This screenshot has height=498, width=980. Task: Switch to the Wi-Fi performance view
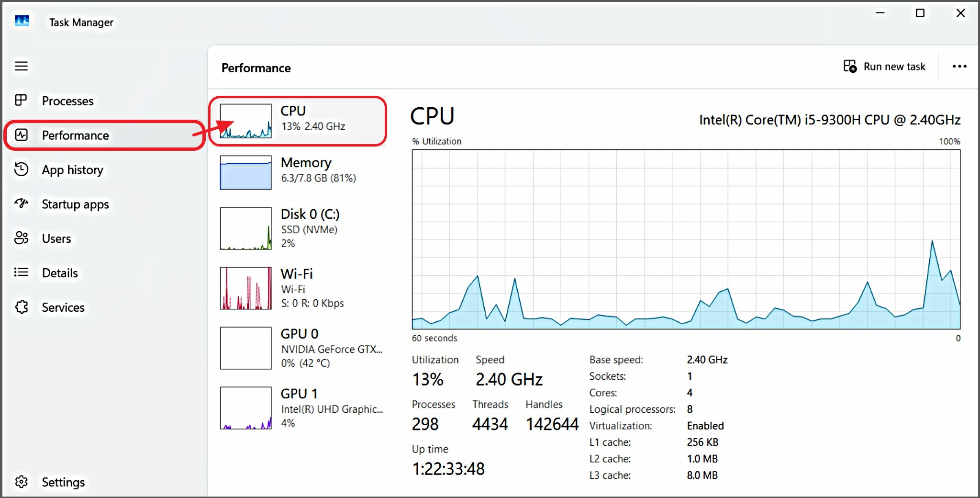point(245,288)
